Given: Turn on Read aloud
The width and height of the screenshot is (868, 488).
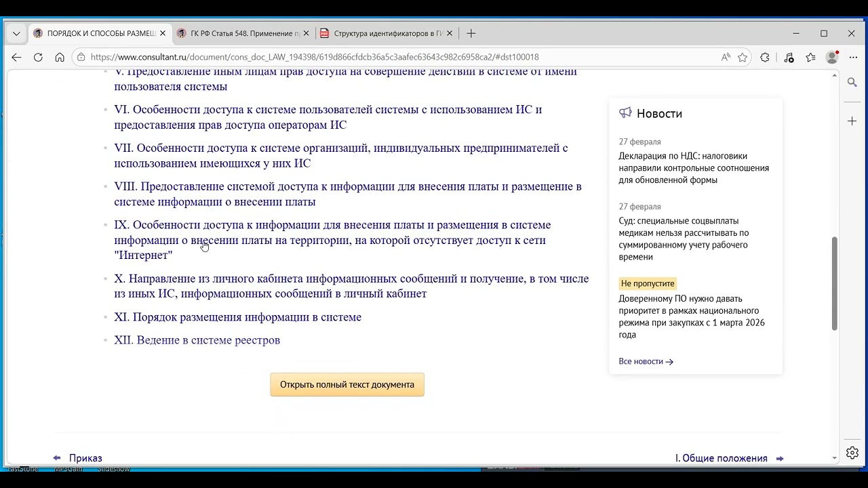Looking at the screenshot, I should point(726,58).
